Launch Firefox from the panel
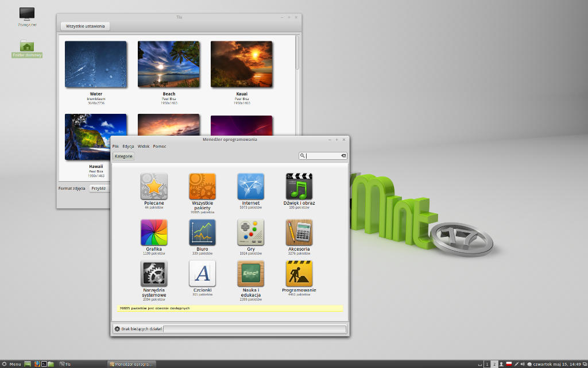Viewport: 588px width, 368px height. [x=37, y=364]
